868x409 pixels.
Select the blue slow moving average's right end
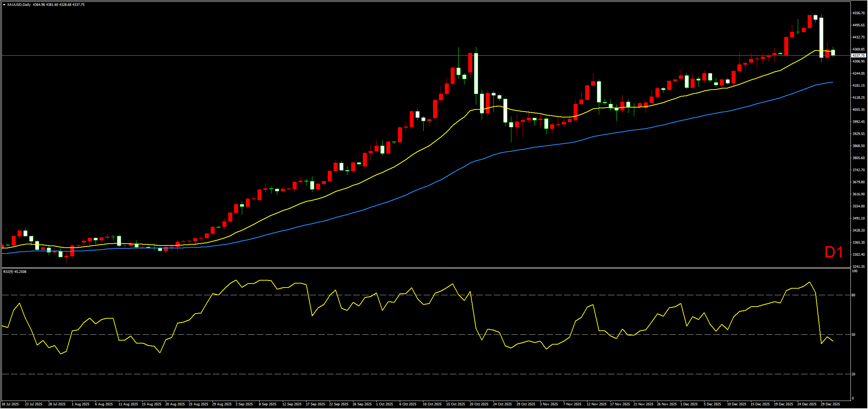(x=832, y=82)
